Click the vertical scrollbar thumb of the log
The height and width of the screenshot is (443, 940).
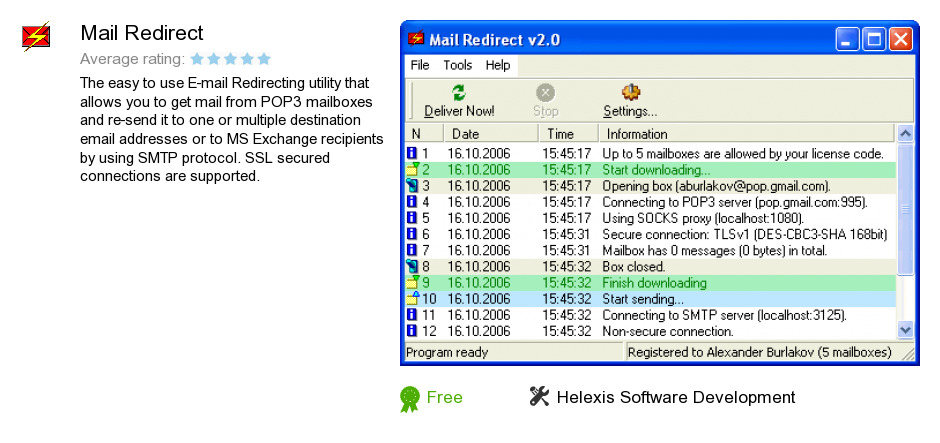point(905,209)
